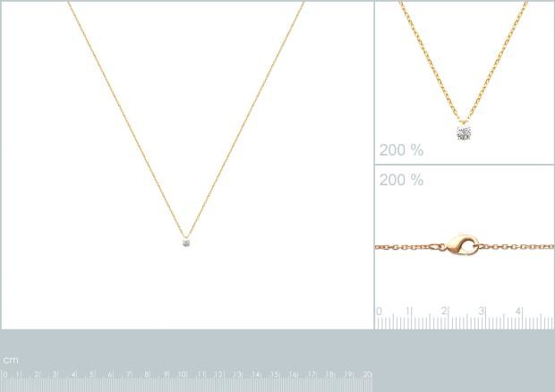The width and height of the screenshot is (555, 392).
Task: Click the chain left of the lobster clasp
Action: (409, 246)
